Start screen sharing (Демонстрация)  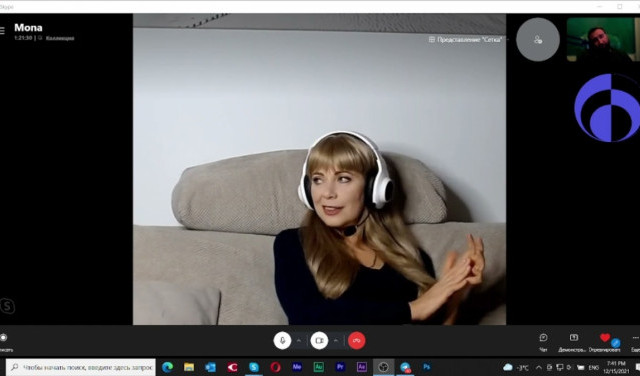coord(573,342)
